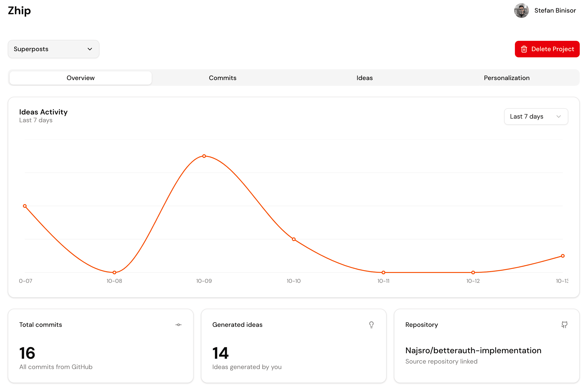Click the chevron in Superposts selector
This screenshot has height=389, width=588.
pyautogui.click(x=90, y=49)
